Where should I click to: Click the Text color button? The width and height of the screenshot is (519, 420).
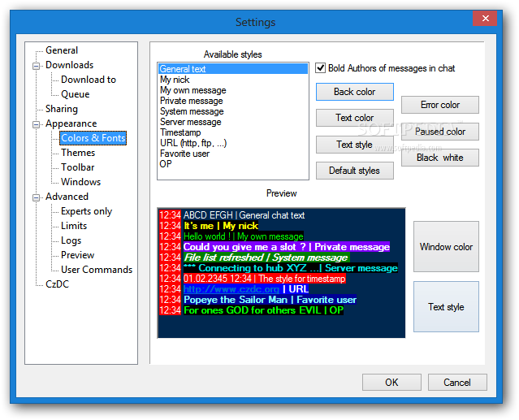(x=354, y=118)
